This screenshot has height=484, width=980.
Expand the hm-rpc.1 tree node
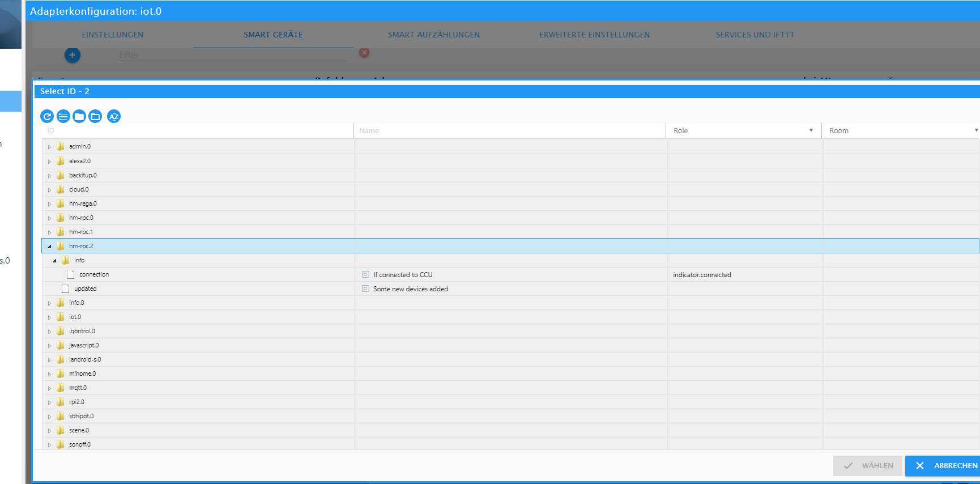click(x=49, y=232)
